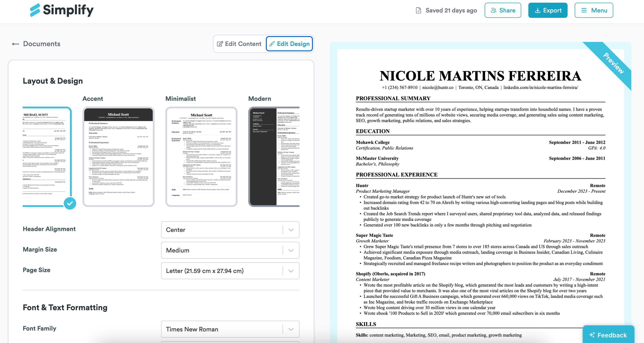
Task: Click the paintbrush icon on Edit Design
Action: point(272,44)
